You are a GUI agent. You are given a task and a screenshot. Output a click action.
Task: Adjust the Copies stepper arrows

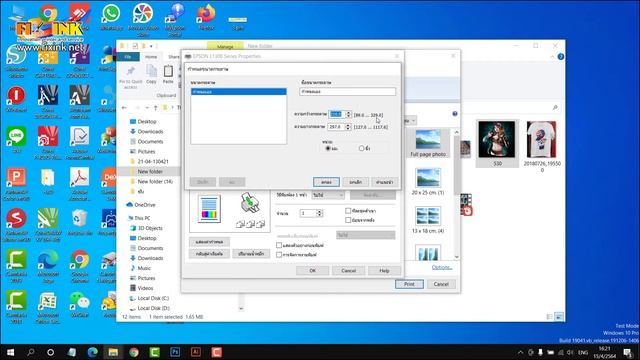(320, 213)
